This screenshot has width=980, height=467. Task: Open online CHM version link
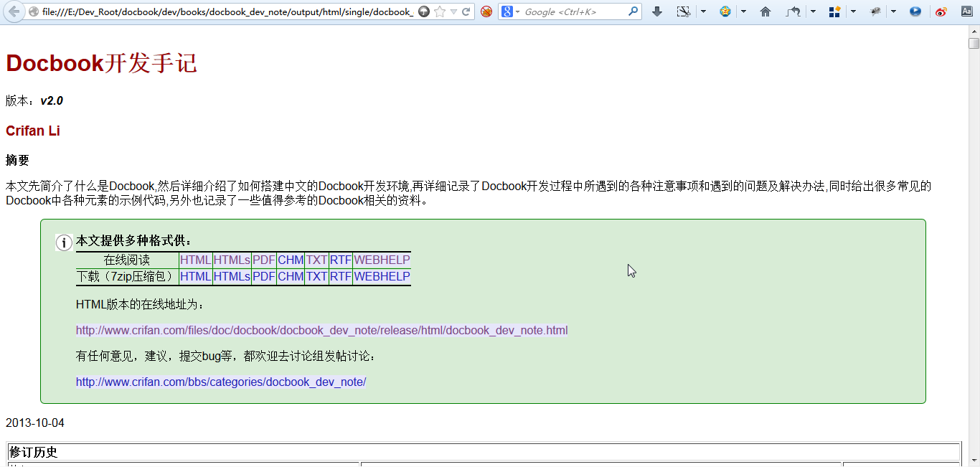[x=291, y=260]
